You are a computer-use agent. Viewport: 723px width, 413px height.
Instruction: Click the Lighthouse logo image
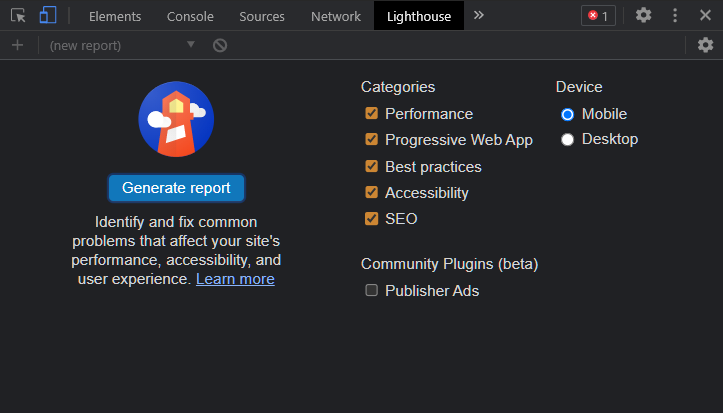(176, 119)
